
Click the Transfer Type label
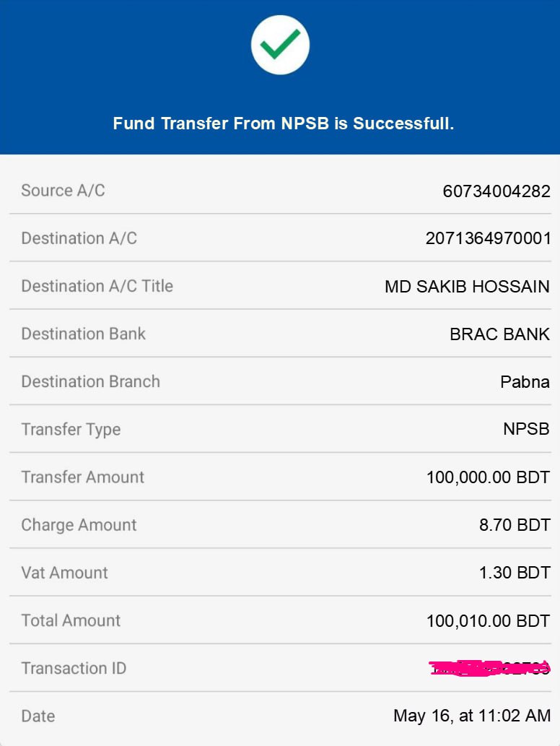[71, 429]
